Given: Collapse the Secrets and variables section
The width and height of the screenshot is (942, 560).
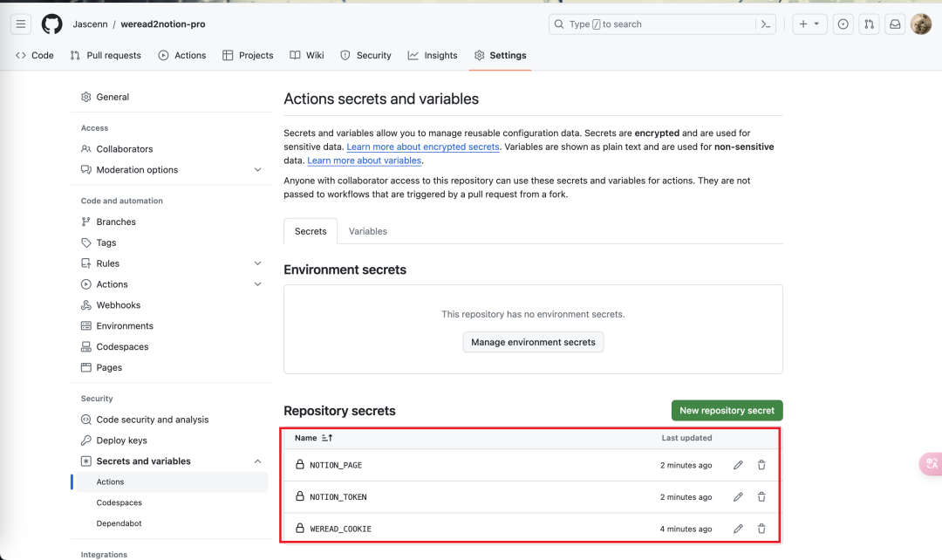Looking at the screenshot, I should click(x=257, y=461).
